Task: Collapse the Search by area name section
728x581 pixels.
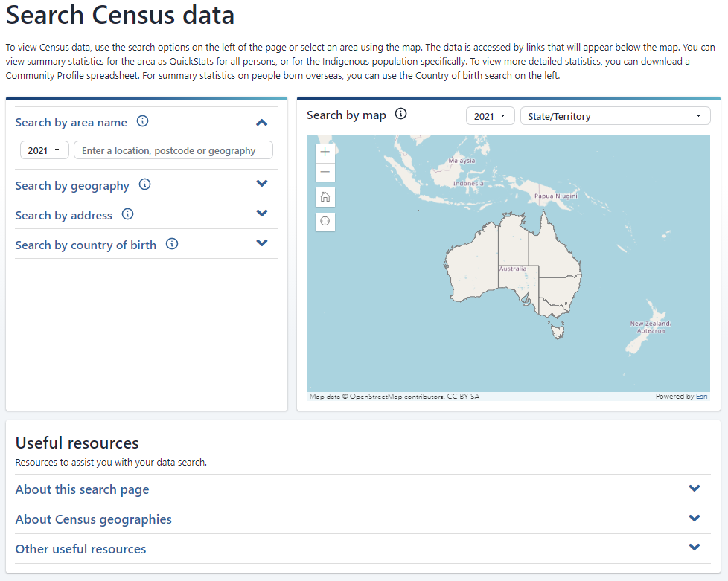Action: coord(261,123)
